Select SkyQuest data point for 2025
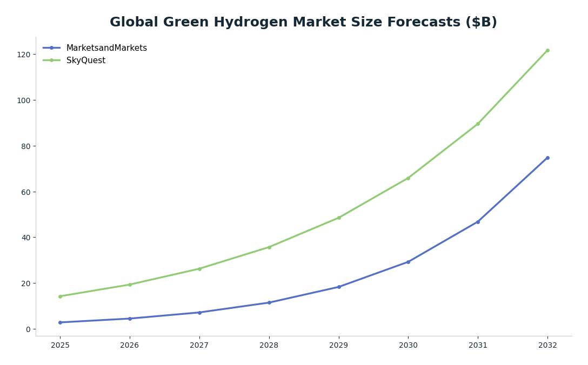The height and width of the screenshot is (365, 588). pyautogui.click(x=61, y=296)
